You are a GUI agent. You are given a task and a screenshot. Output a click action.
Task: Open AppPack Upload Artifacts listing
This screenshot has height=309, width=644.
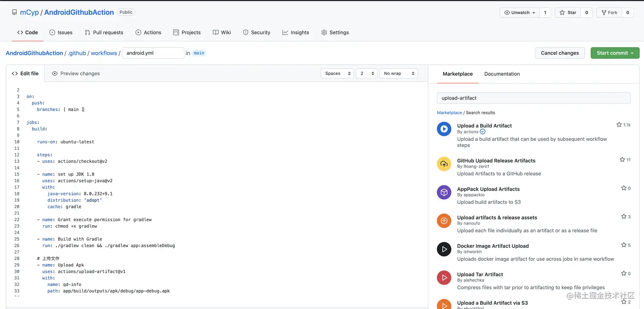488,189
